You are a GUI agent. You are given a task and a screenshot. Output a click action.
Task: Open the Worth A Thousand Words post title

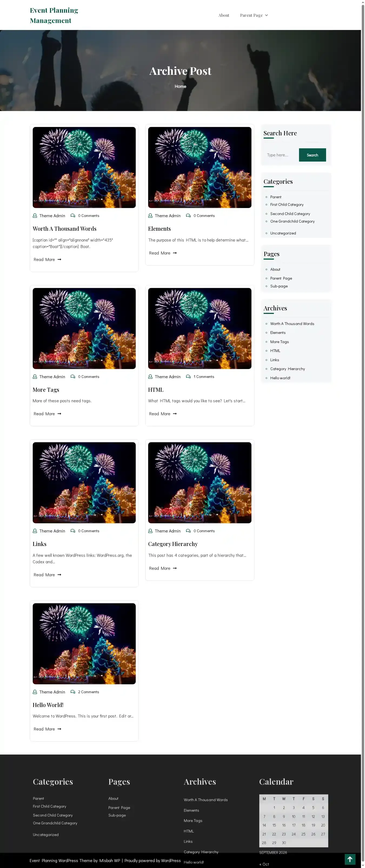point(64,229)
